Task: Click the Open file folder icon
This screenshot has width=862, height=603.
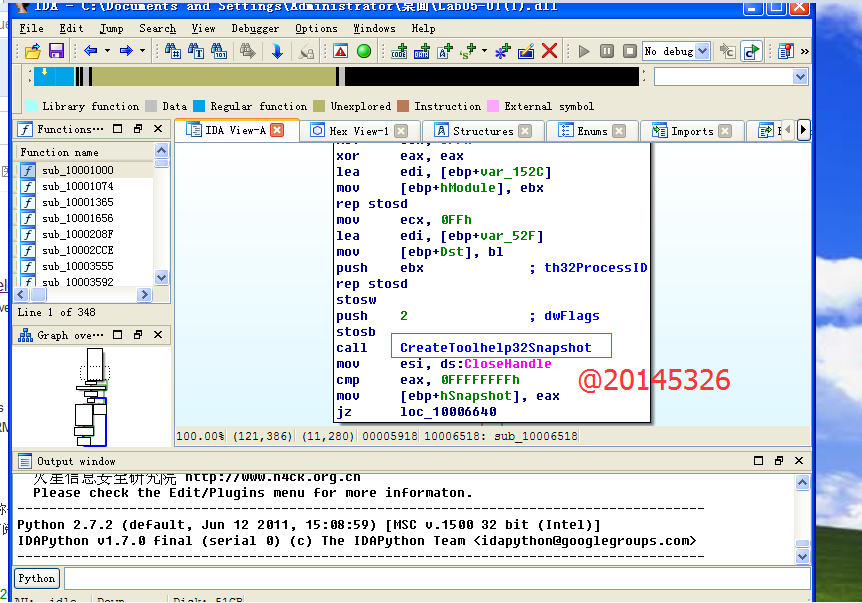Action: [33, 51]
